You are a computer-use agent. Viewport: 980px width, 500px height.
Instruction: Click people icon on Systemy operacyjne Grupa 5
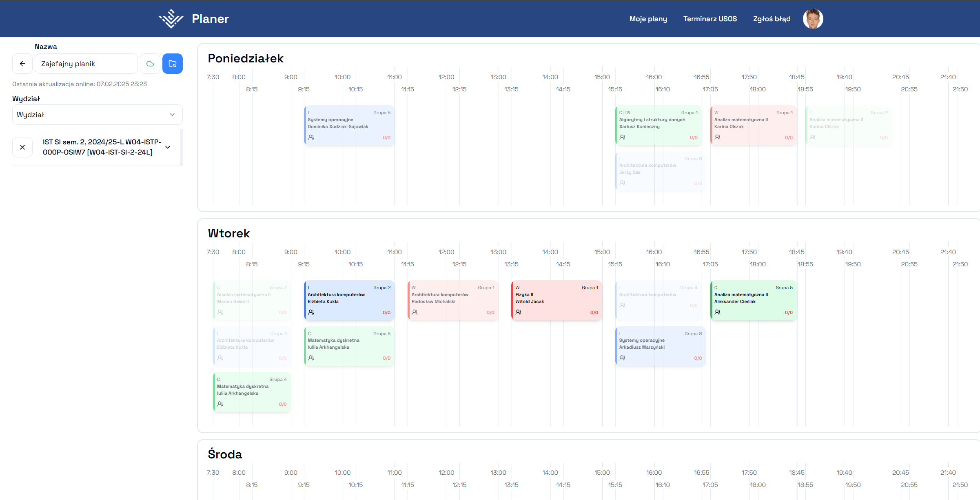click(x=311, y=137)
